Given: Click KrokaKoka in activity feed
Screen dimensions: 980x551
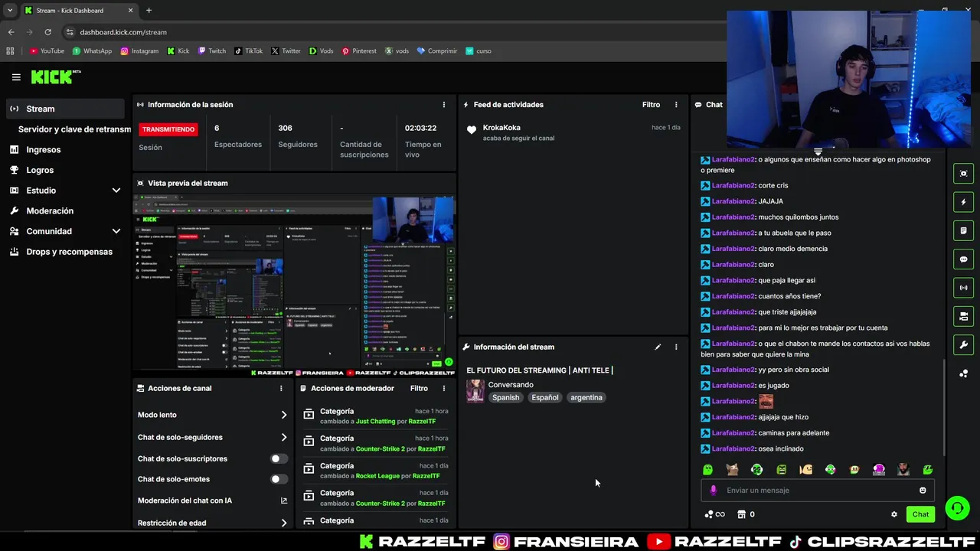Looking at the screenshot, I should [501, 128].
